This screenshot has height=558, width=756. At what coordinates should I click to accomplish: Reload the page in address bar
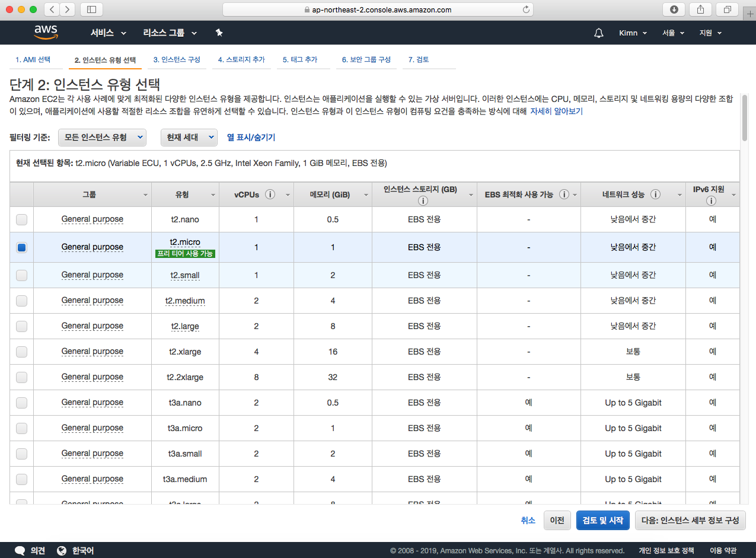(x=525, y=9)
